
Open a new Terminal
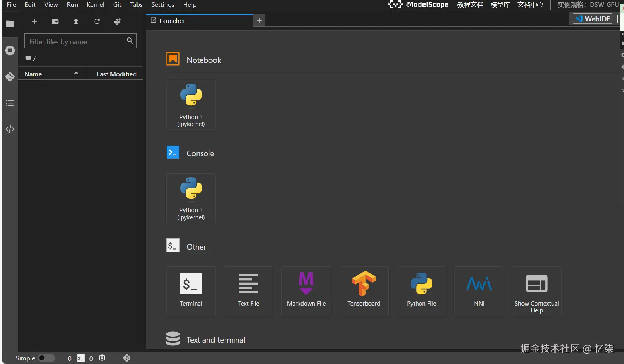(191, 291)
